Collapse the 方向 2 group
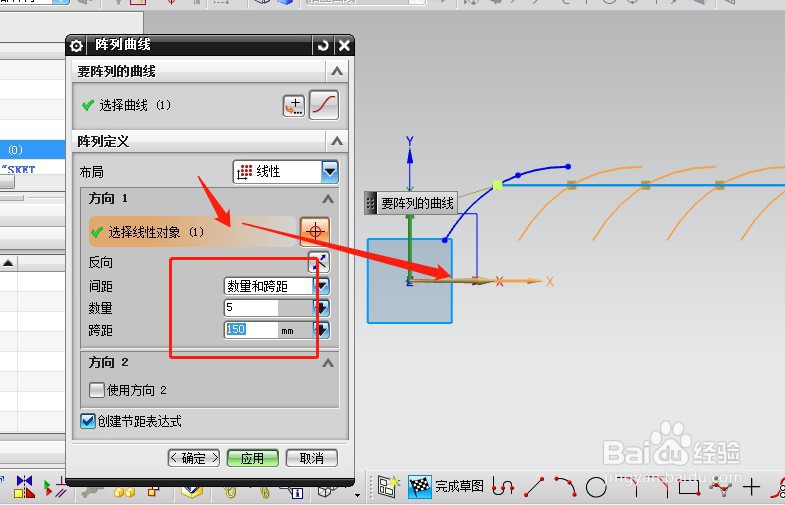Viewport: 785px width, 505px height. point(328,363)
